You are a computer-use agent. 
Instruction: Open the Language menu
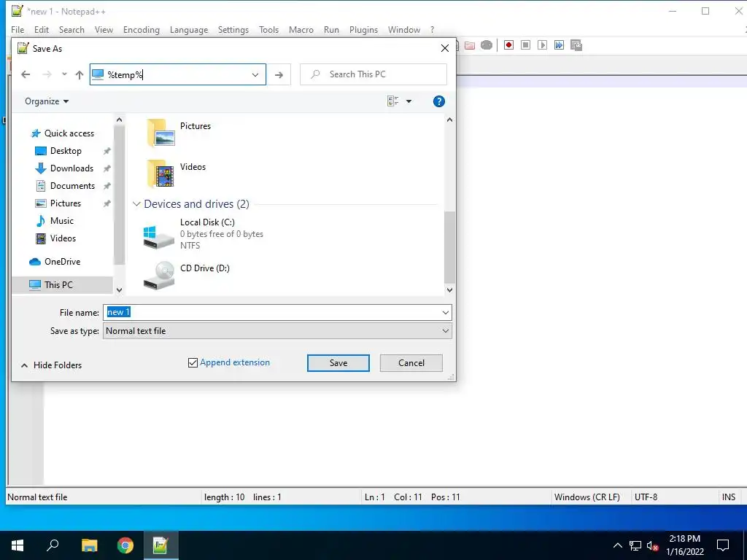point(189,29)
